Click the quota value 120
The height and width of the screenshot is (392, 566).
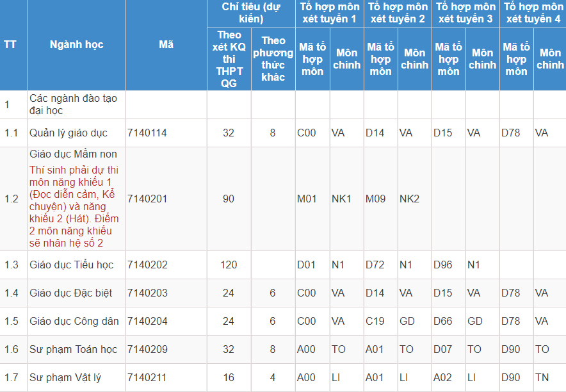point(229,265)
